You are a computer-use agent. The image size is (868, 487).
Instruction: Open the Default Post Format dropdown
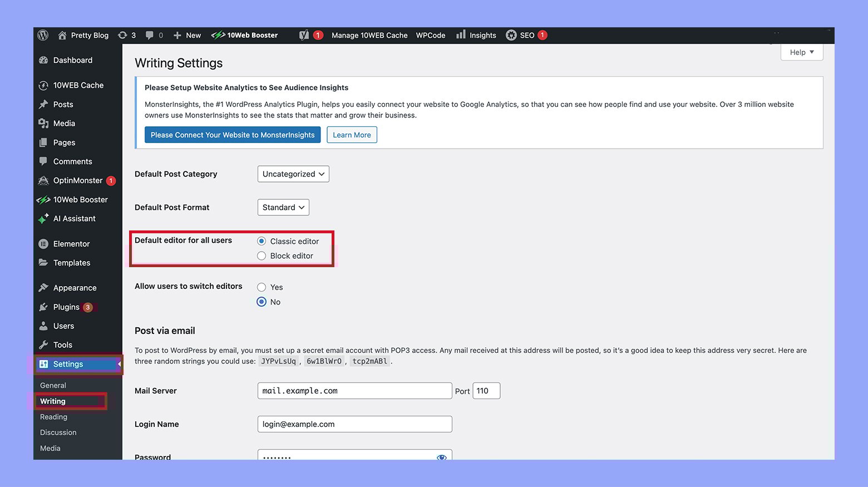[x=283, y=207]
